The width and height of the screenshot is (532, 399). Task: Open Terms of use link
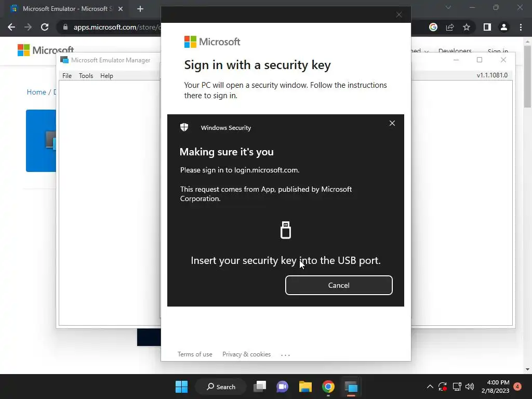[x=195, y=354]
